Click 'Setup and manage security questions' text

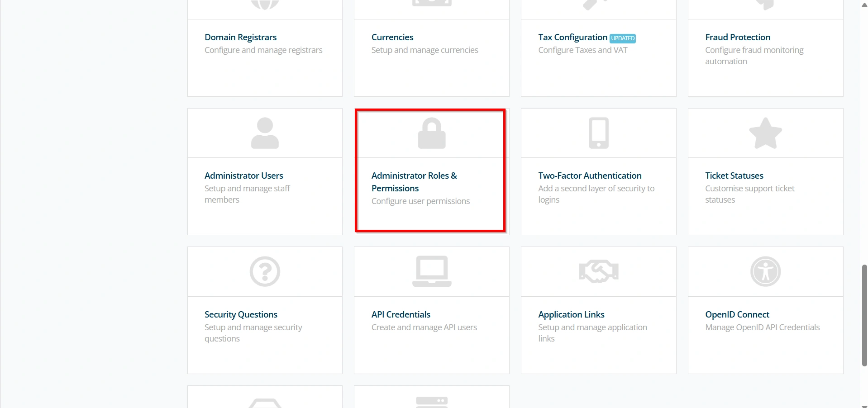click(x=253, y=333)
